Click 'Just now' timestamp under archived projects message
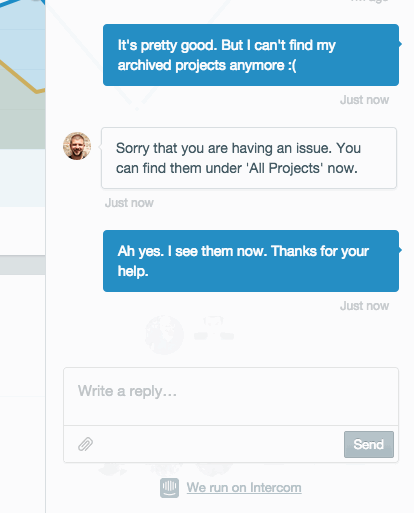The width and height of the screenshot is (414, 513). [x=364, y=100]
